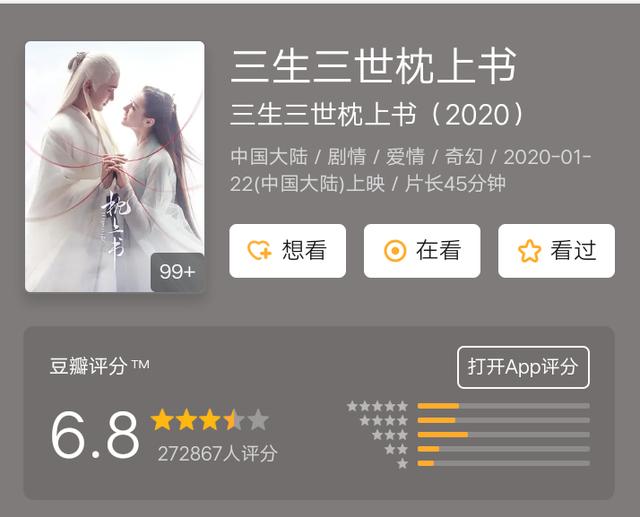Mark the show as 想看
Screen dimensions: 640x517
click(288, 251)
